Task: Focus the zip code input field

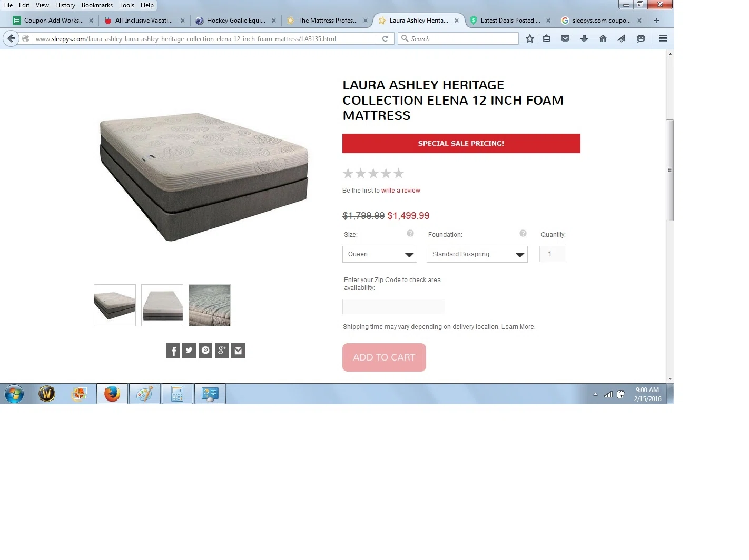Action: [393, 306]
